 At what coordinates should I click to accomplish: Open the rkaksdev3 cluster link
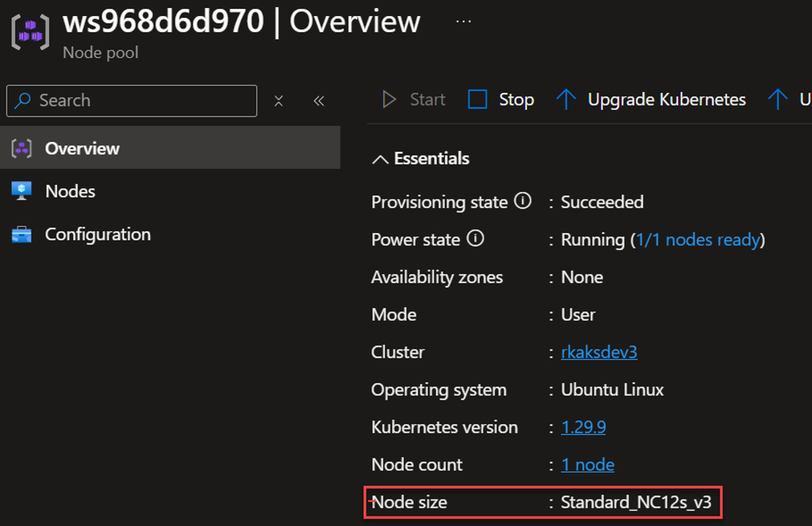(599, 352)
